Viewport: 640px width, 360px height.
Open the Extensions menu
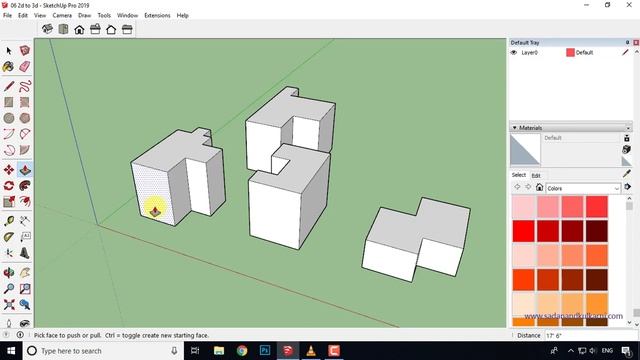(157, 16)
